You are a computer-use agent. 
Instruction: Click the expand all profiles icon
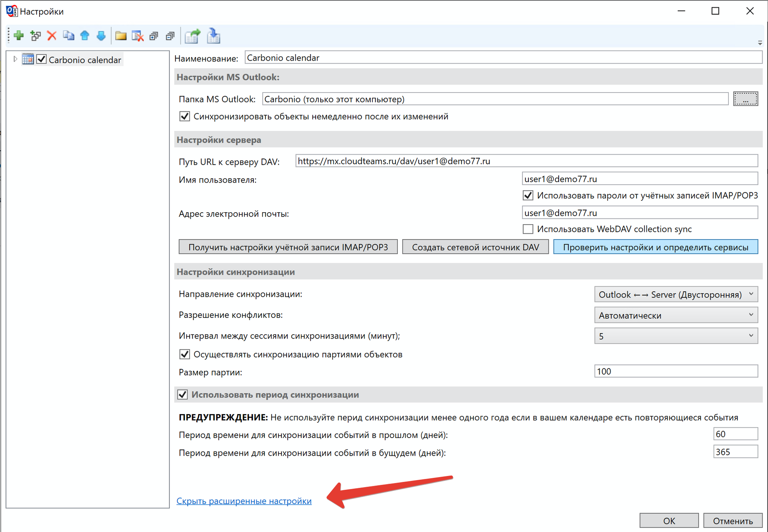154,36
